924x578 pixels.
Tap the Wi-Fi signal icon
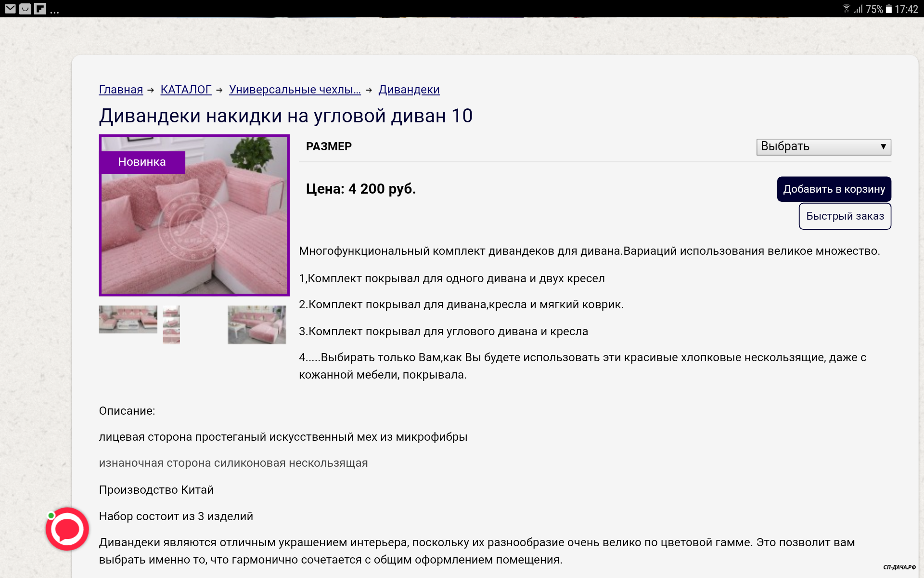click(847, 9)
